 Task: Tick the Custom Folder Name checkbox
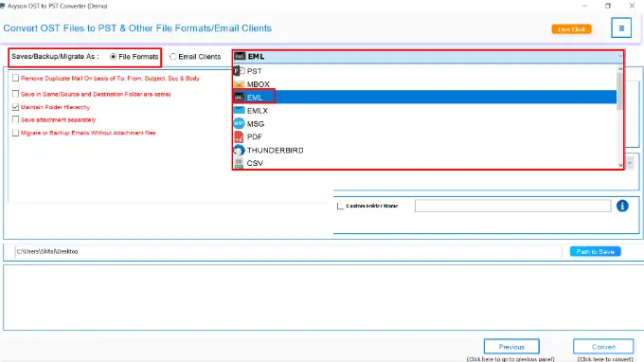pyautogui.click(x=340, y=206)
